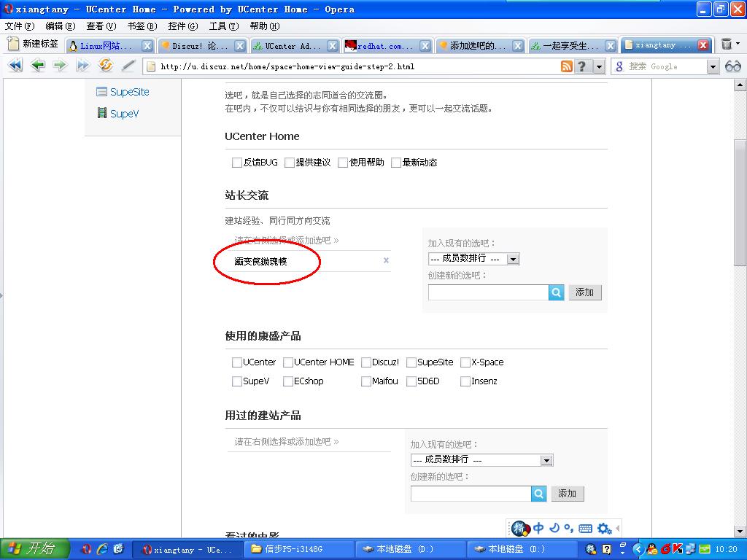Screen dimensions: 747x560
Task: Open the 查看 menu
Action: tap(101, 26)
